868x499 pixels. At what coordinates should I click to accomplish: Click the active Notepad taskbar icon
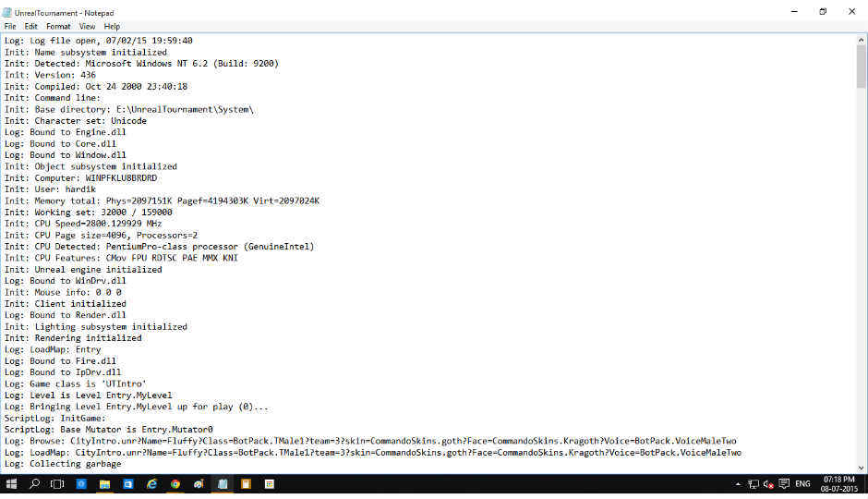point(223,484)
